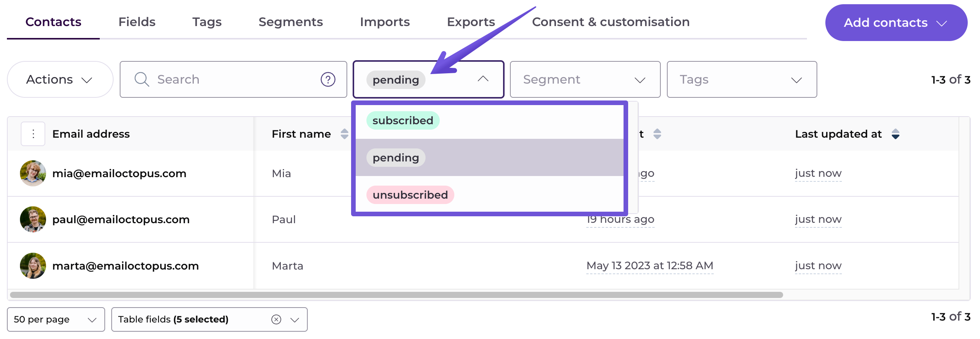Viewport: 980px width, 339px height.
Task: Clear table fields selection with the x icon
Action: (276, 319)
